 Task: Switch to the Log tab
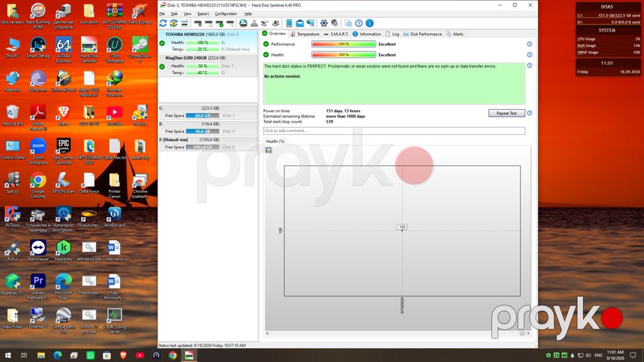tap(392, 34)
